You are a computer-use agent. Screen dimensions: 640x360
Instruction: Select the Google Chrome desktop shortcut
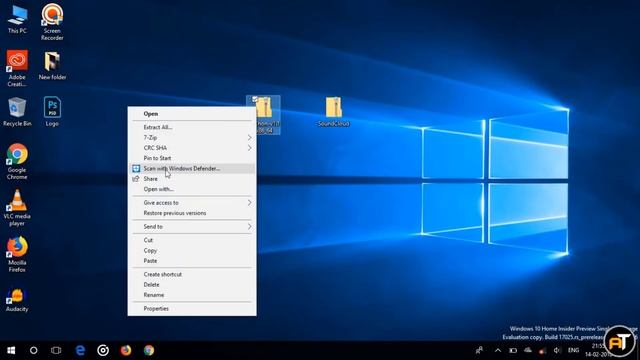pos(17,161)
